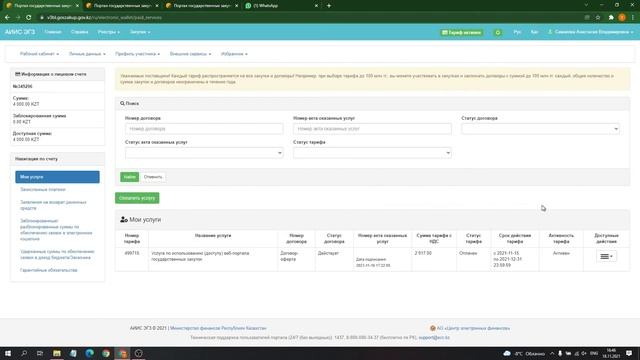Open the Статус тарифа dropdown
The height and width of the screenshot is (360, 640).
[x=372, y=153]
